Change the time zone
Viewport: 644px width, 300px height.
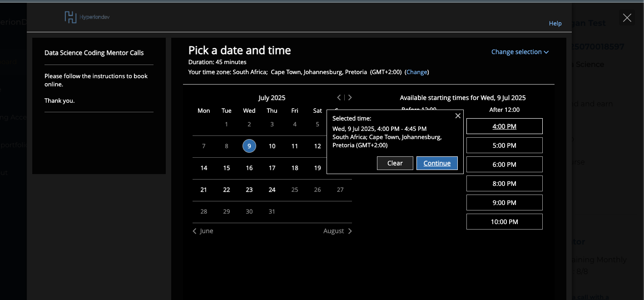pos(416,72)
